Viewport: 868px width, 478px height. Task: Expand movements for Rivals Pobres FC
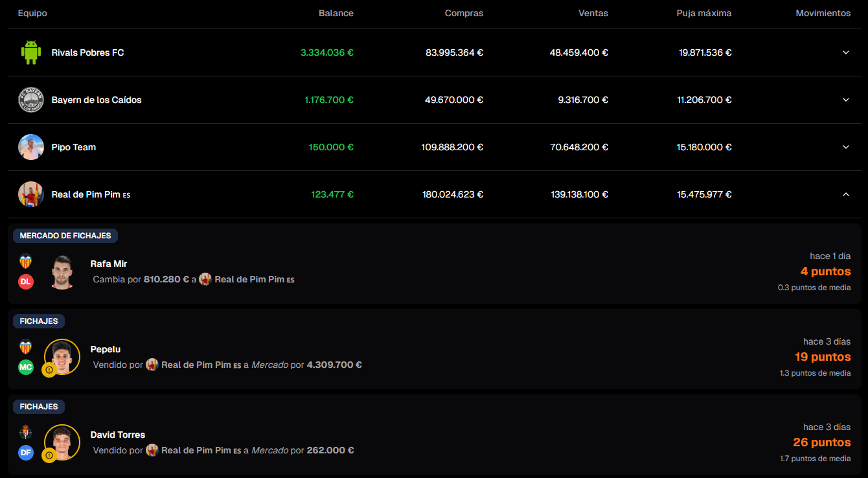tap(845, 52)
